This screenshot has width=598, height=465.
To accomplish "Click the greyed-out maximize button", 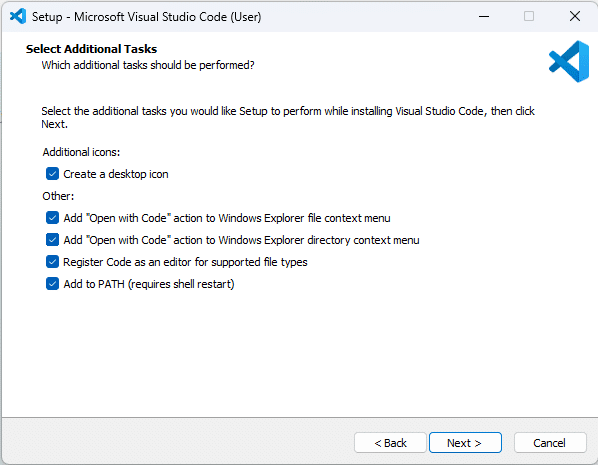I will (529, 16).
